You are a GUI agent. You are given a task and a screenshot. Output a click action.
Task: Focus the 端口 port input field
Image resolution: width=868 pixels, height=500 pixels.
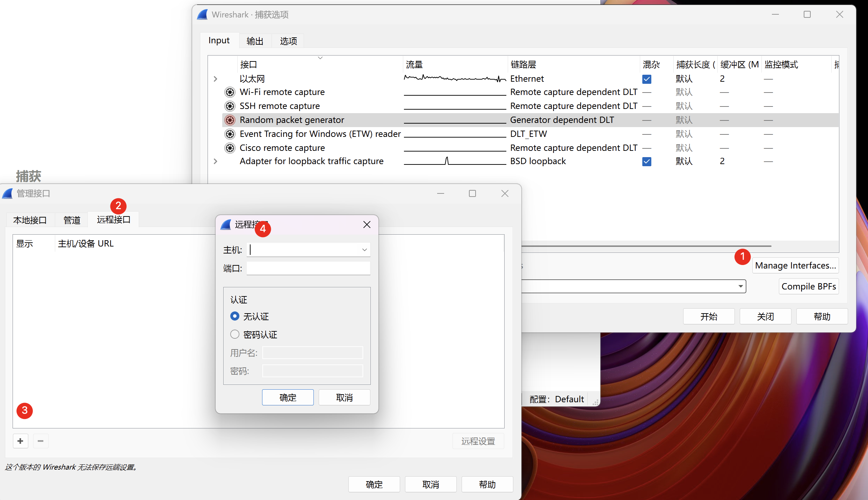click(x=308, y=268)
